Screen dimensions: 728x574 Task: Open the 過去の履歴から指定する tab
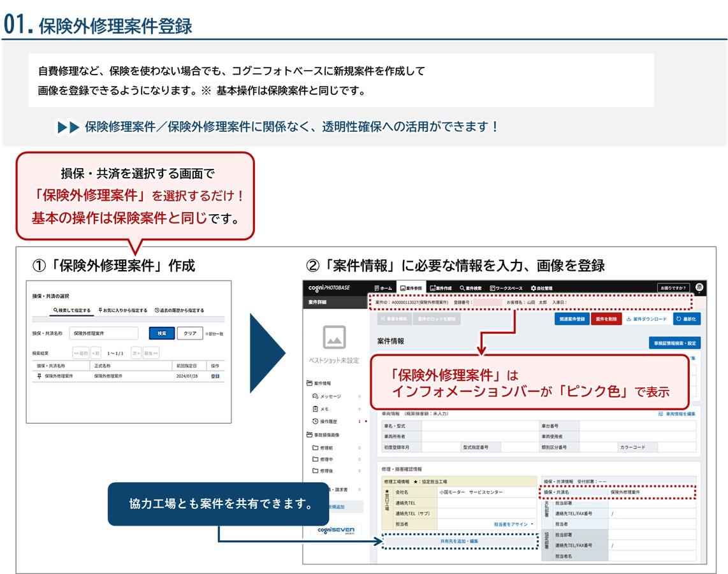pos(180,310)
